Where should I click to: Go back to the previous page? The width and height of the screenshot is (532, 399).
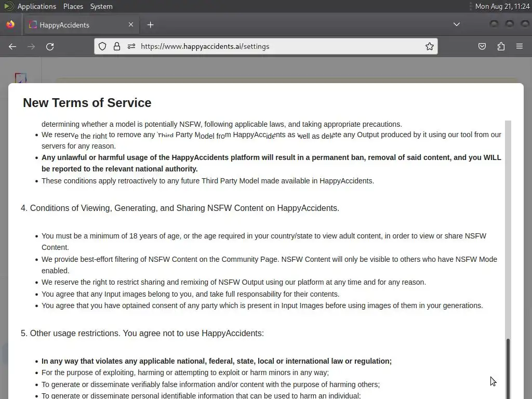(x=12, y=46)
